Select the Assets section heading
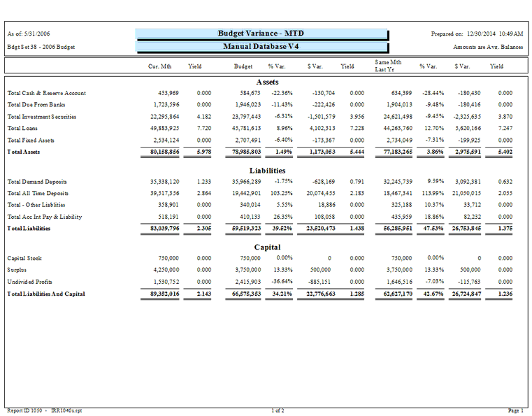The width and height of the screenshot is (532, 416). (268, 82)
